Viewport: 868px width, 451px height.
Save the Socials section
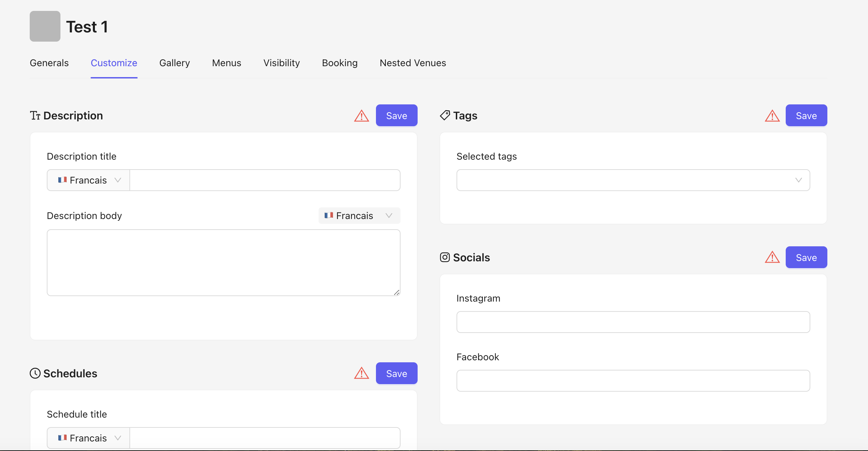click(806, 258)
